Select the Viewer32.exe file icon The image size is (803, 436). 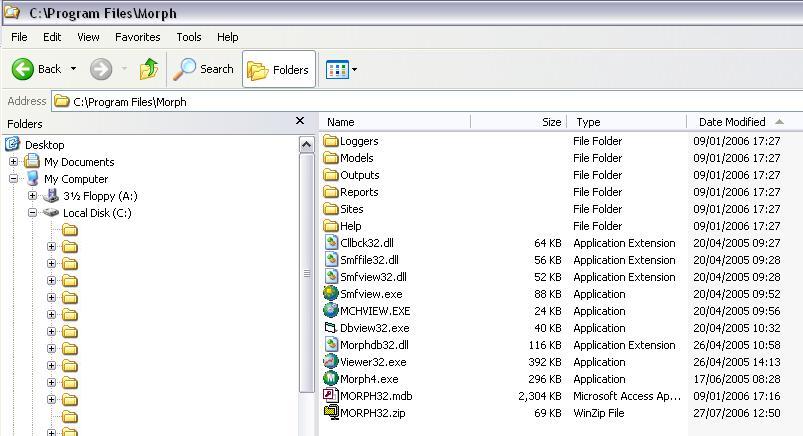click(331, 362)
